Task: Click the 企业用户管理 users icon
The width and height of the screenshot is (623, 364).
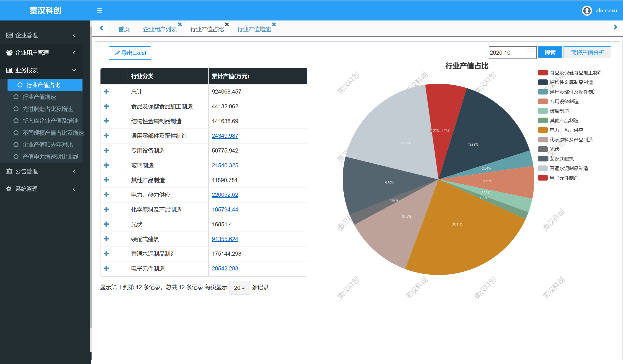Action: click(9, 53)
